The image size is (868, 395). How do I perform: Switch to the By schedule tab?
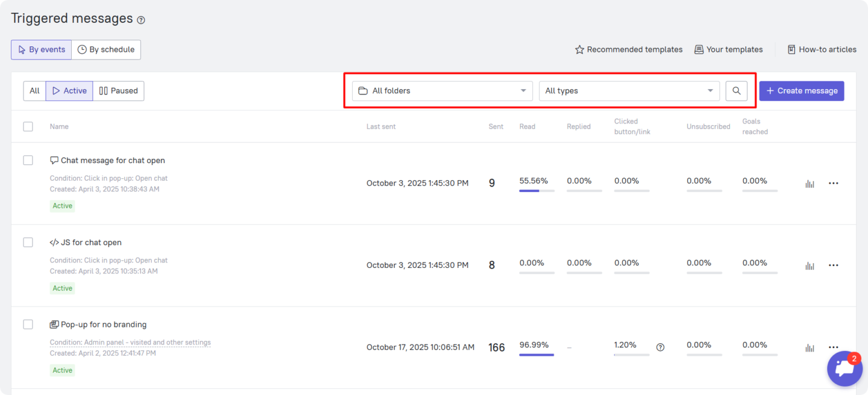[x=106, y=50]
